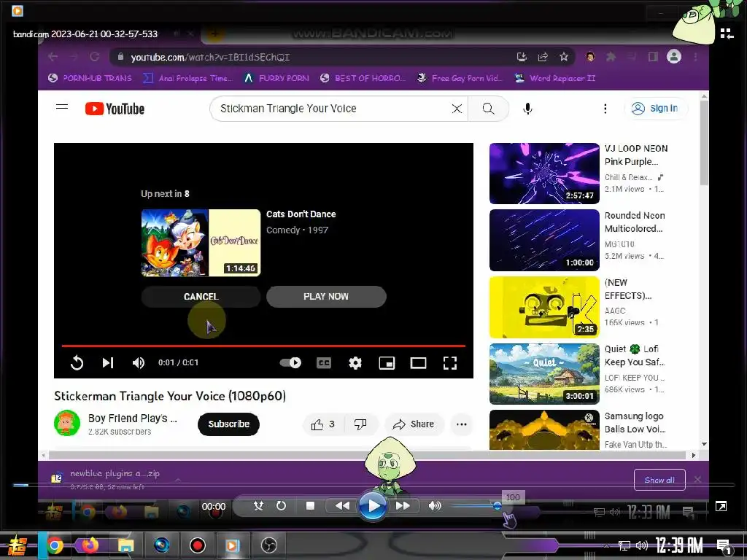Open the Chrome three-dot menu
Viewport: 747px width, 560px height.
(x=695, y=57)
